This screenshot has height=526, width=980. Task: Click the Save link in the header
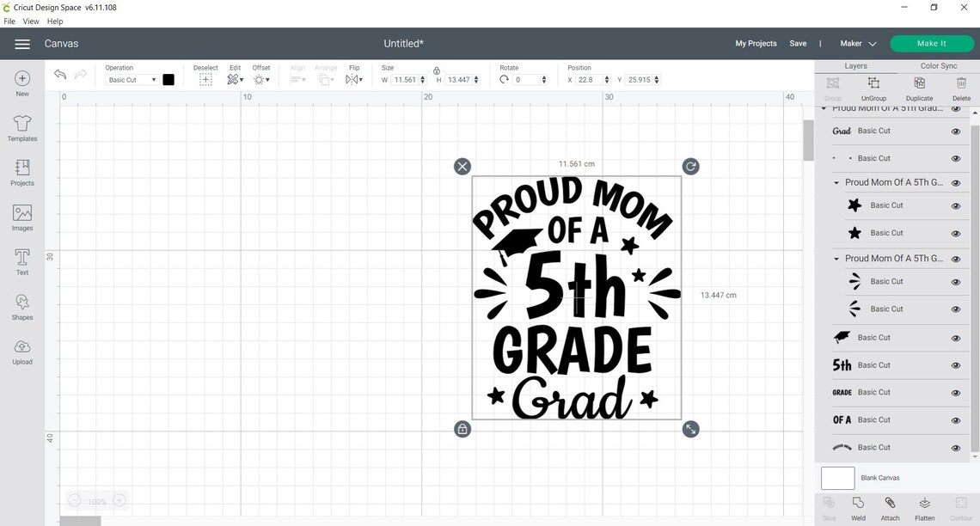click(x=798, y=43)
